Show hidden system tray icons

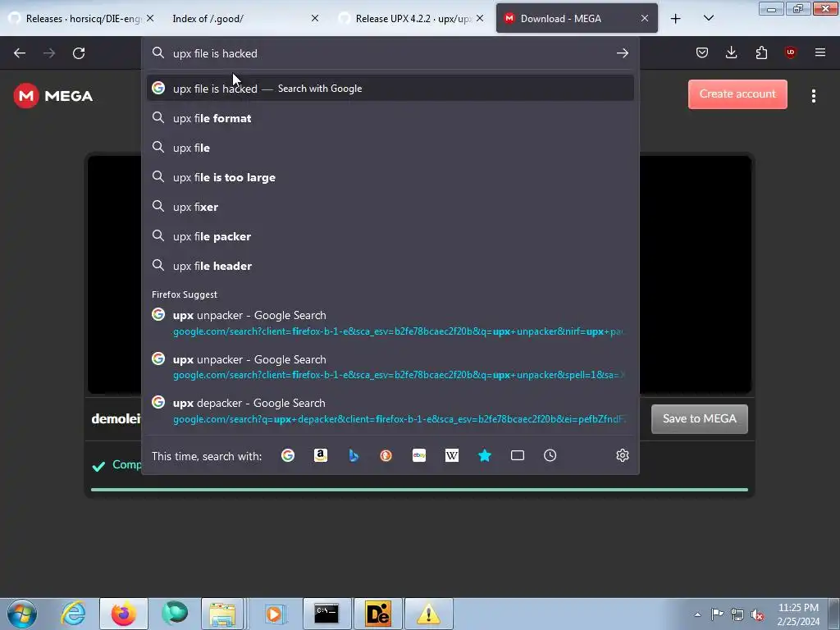tap(697, 614)
